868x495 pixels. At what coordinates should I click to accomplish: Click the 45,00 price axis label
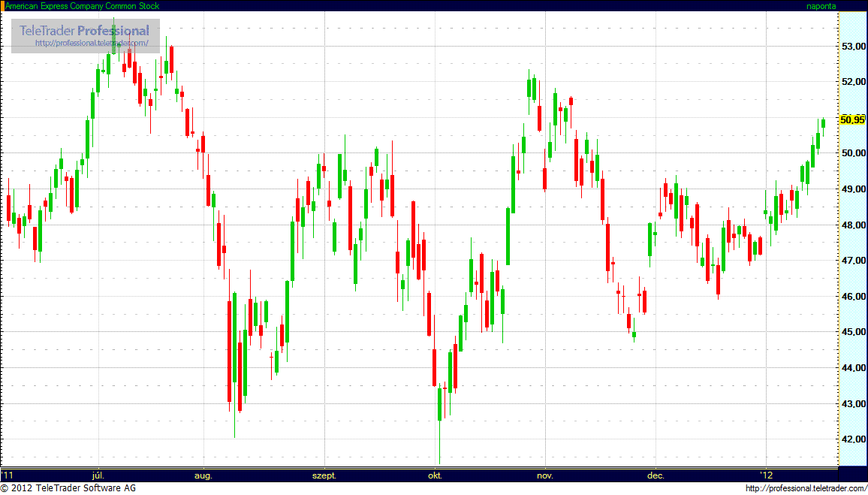click(x=853, y=332)
